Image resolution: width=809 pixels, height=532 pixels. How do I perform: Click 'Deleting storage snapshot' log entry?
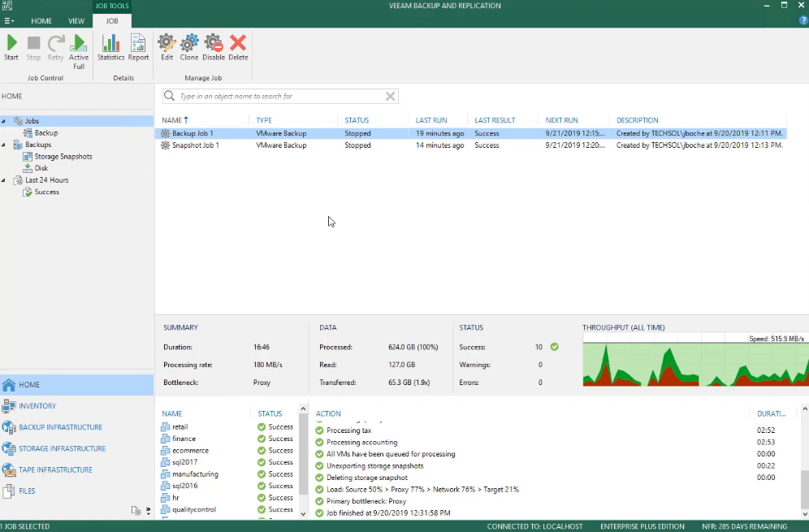tap(367, 478)
